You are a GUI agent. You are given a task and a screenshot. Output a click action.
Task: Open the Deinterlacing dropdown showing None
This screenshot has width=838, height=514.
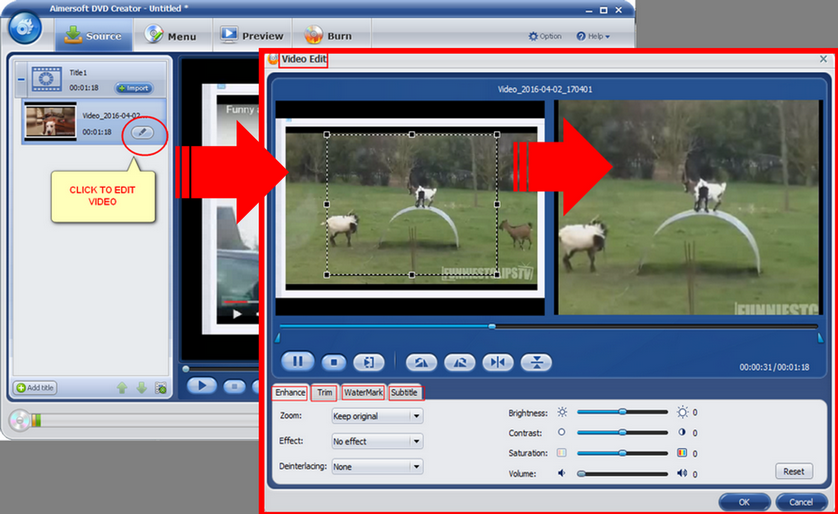point(377,466)
